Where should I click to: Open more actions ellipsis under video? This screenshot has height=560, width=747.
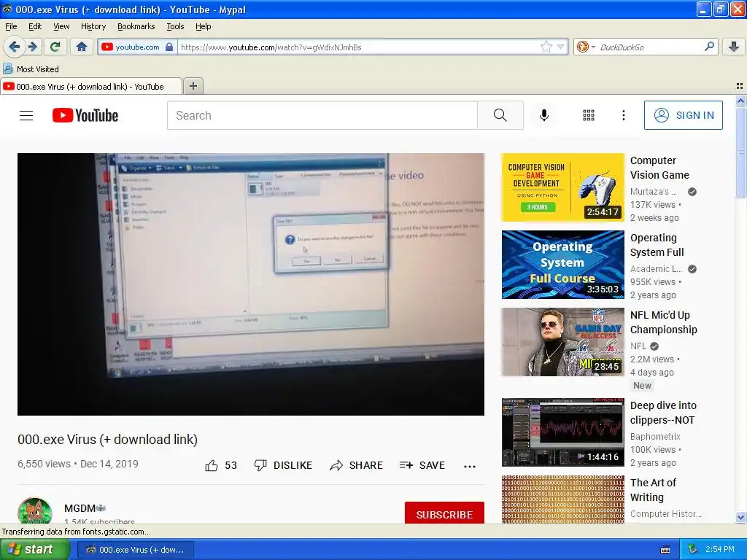[470, 466]
